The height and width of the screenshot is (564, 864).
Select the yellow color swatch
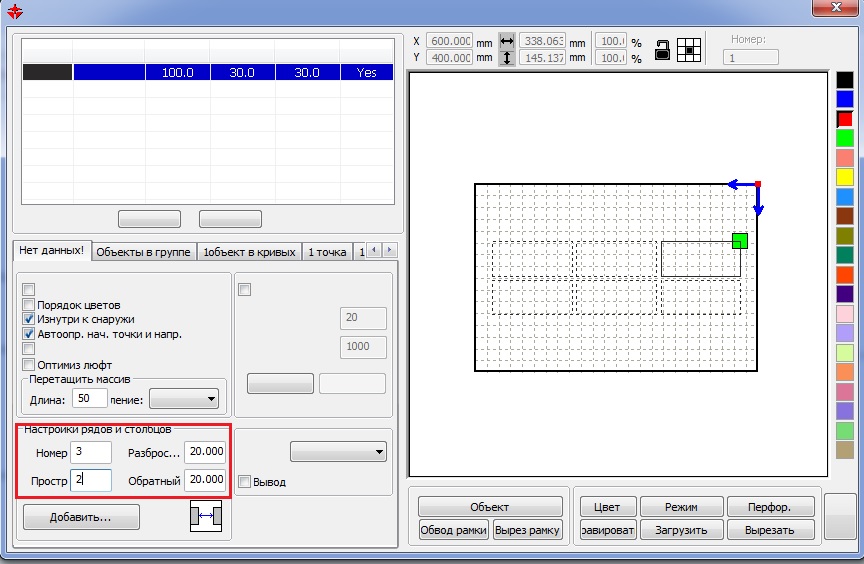pos(845,177)
